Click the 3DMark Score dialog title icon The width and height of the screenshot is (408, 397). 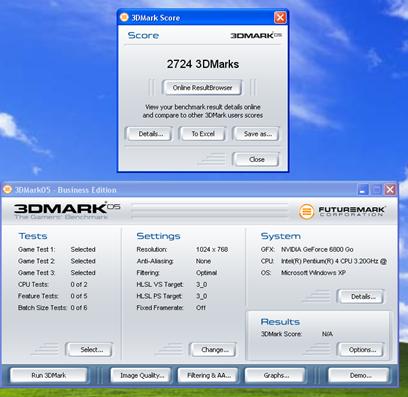124,17
